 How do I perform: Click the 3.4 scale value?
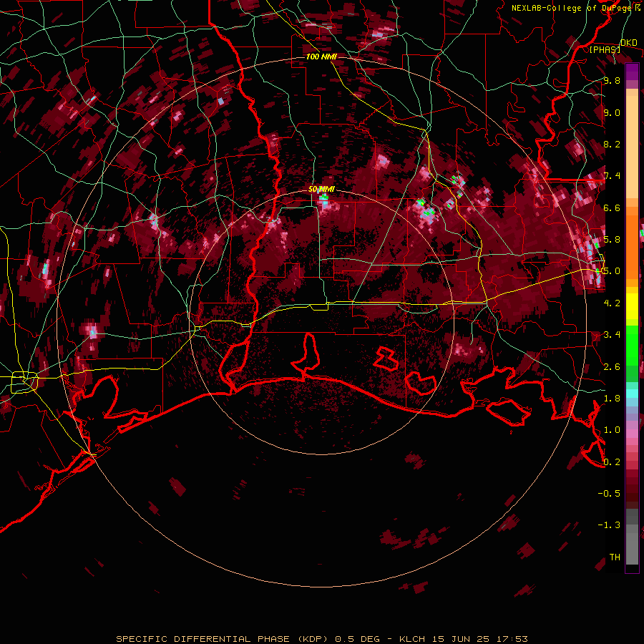[x=612, y=334]
